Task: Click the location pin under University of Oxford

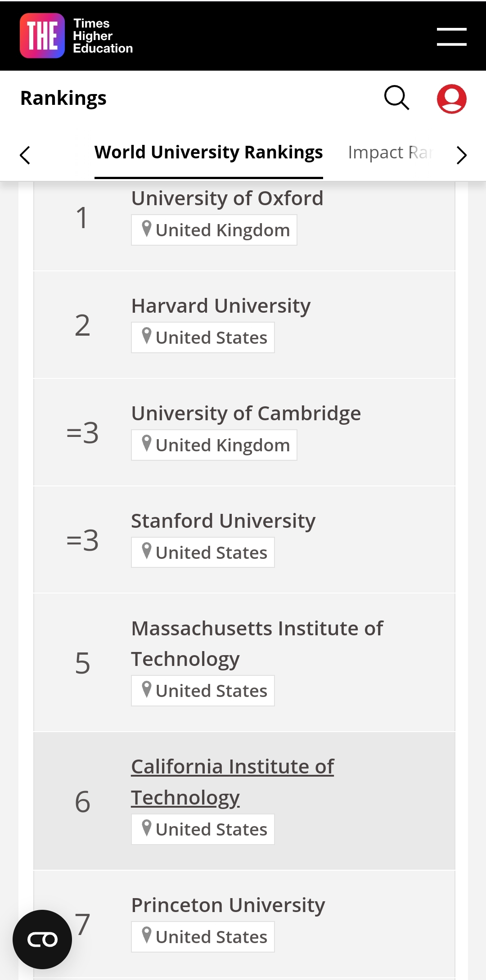Action: click(146, 229)
